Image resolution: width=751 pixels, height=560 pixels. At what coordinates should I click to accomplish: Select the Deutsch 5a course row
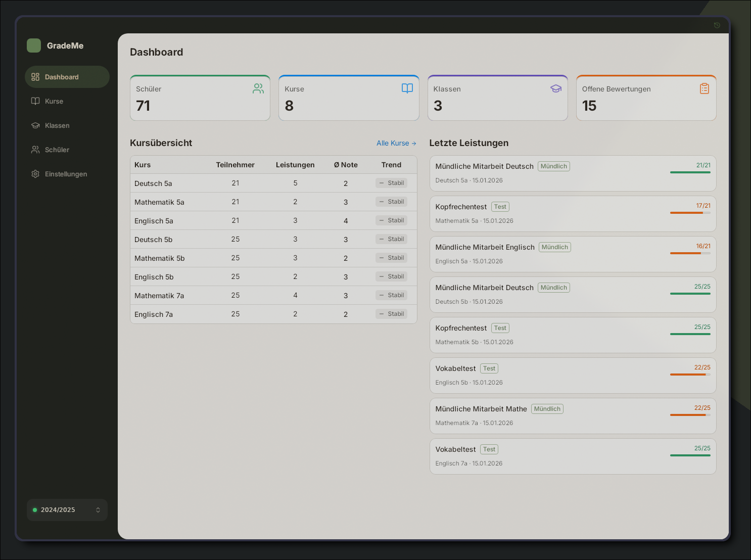(x=273, y=183)
